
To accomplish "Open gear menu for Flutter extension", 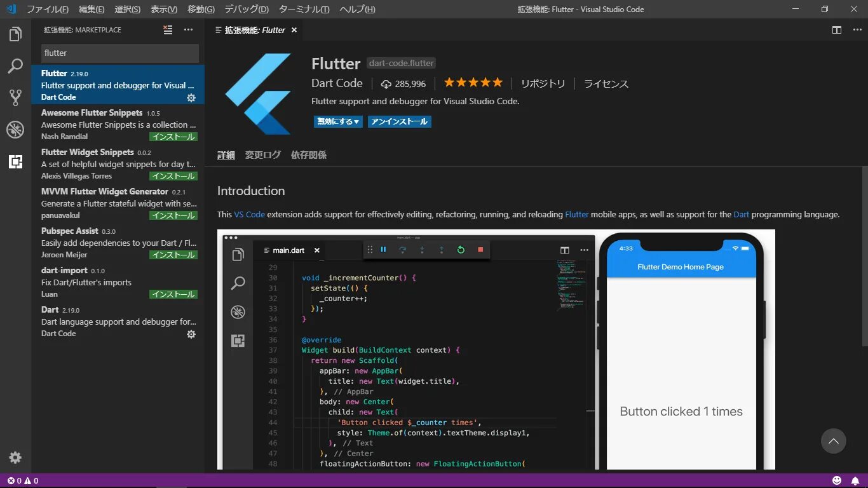I will (191, 98).
